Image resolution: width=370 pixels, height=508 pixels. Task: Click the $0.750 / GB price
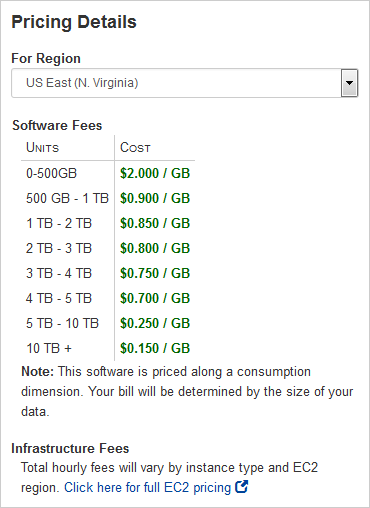point(155,273)
